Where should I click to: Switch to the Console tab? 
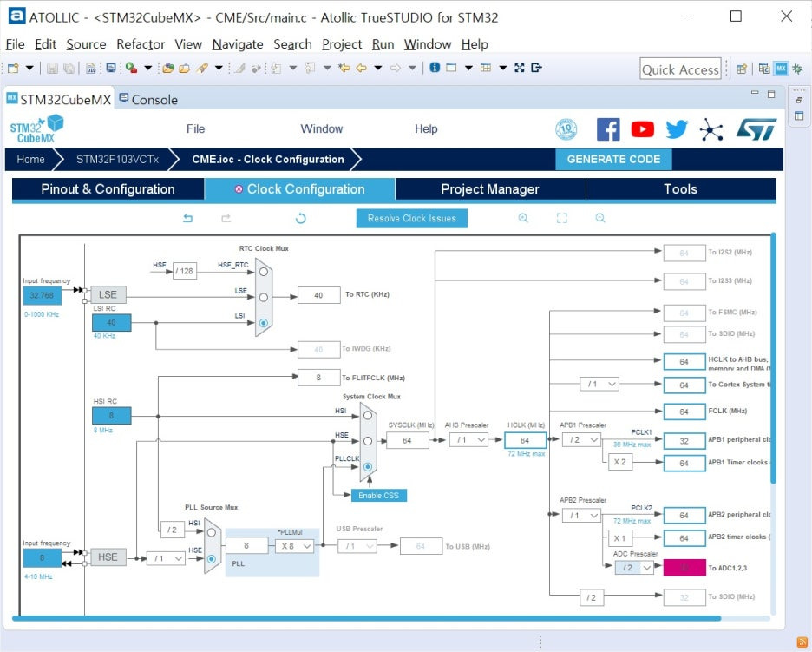pyautogui.click(x=148, y=99)
